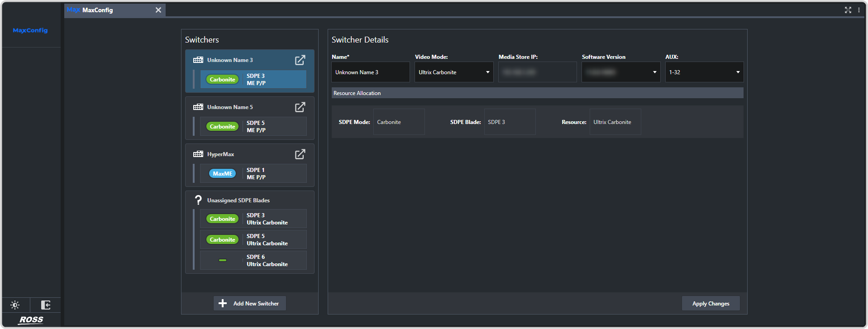
Task: Click Add New Switcher button
Action: click(x=250, y=303)
